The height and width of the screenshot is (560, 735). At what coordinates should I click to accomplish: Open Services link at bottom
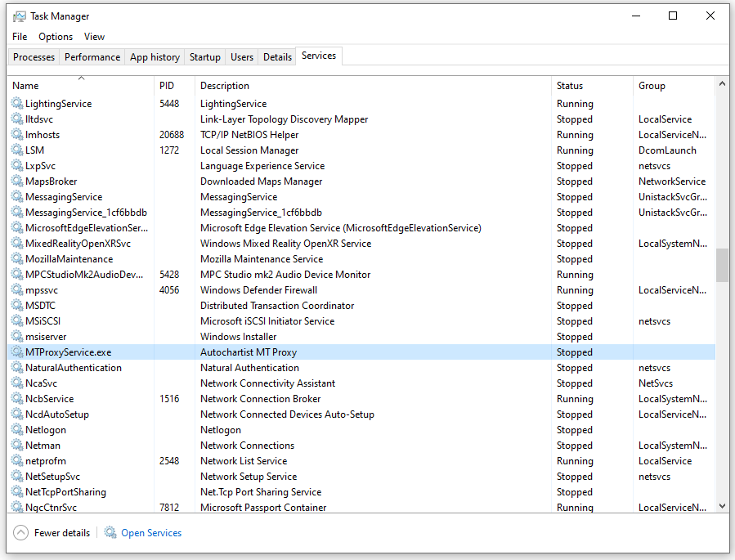151,533
